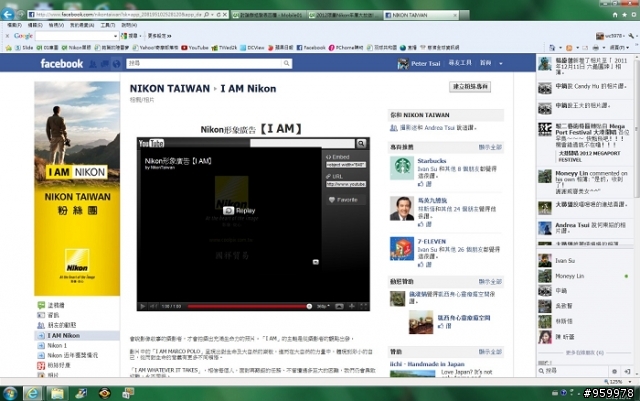Click the chat settings gear icon

[x=614, y=371]
